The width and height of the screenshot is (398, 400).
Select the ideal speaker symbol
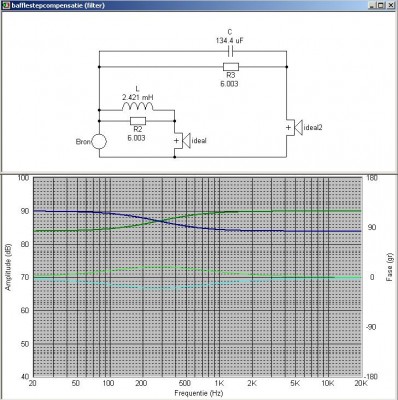point(182,141)
